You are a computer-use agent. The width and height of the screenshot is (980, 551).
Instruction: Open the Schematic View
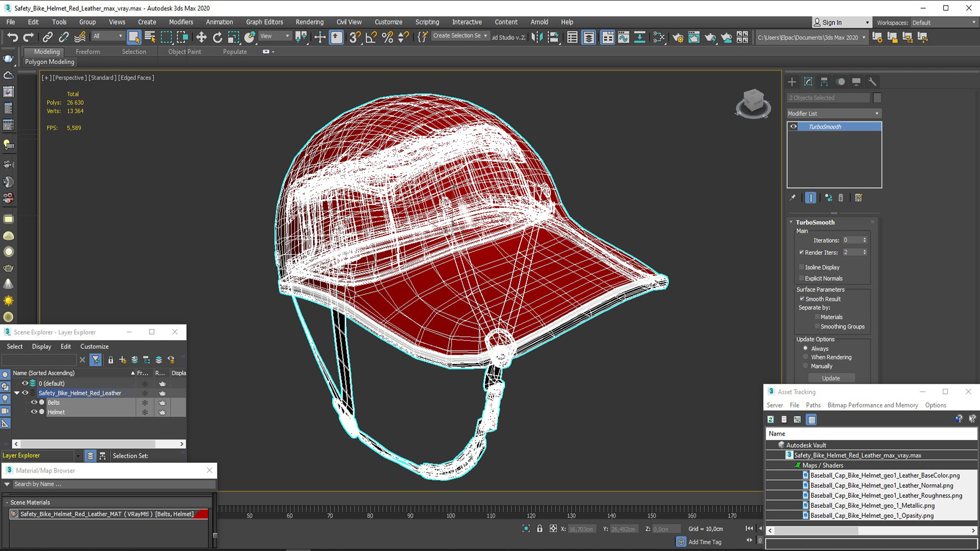click(x=640, y=37)
